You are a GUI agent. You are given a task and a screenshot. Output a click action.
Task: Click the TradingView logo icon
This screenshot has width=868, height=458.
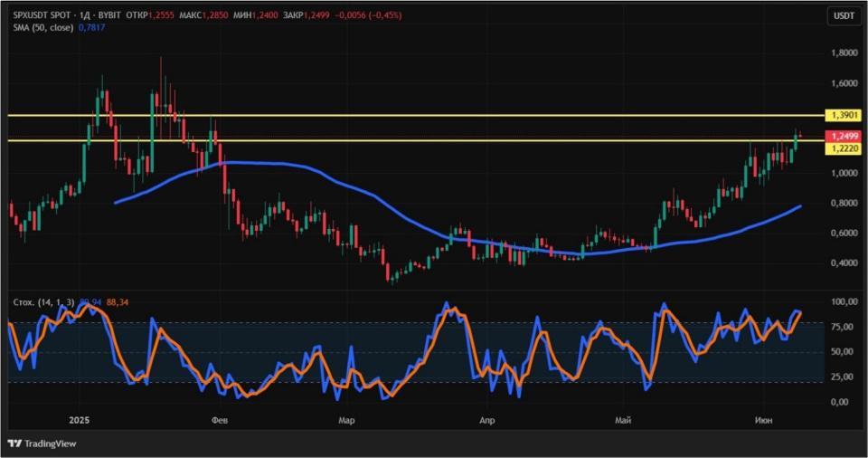pyautogui.click(x=14, y=444)
